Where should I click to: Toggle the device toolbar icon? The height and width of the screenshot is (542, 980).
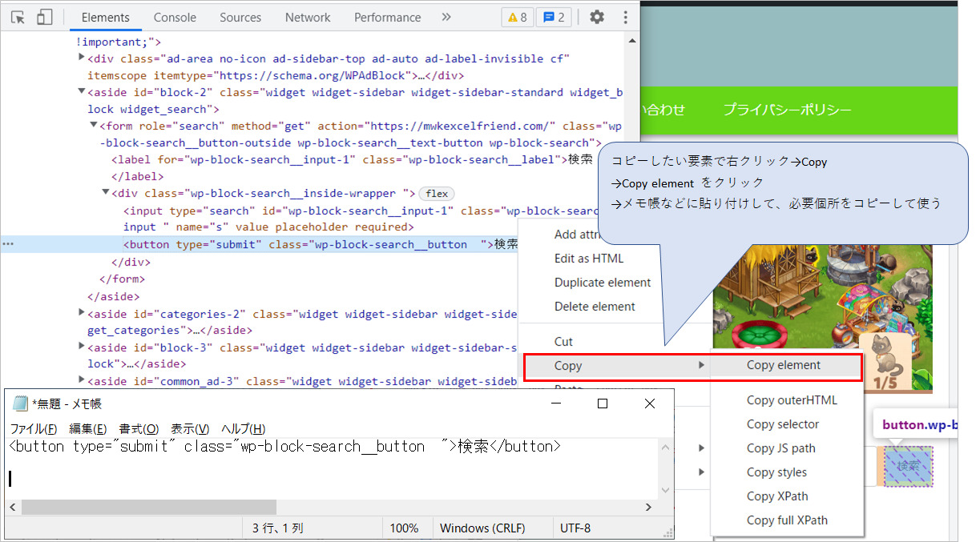click(45, 17)
